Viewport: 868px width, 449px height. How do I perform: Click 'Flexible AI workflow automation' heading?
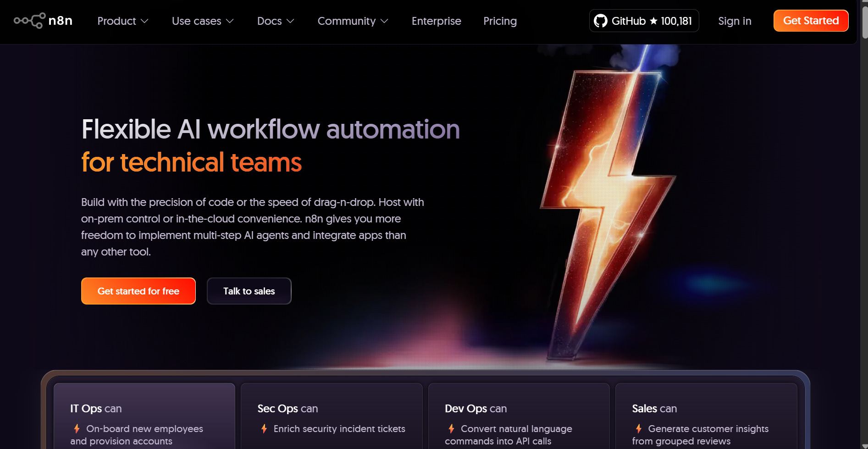tap(271, 129)
